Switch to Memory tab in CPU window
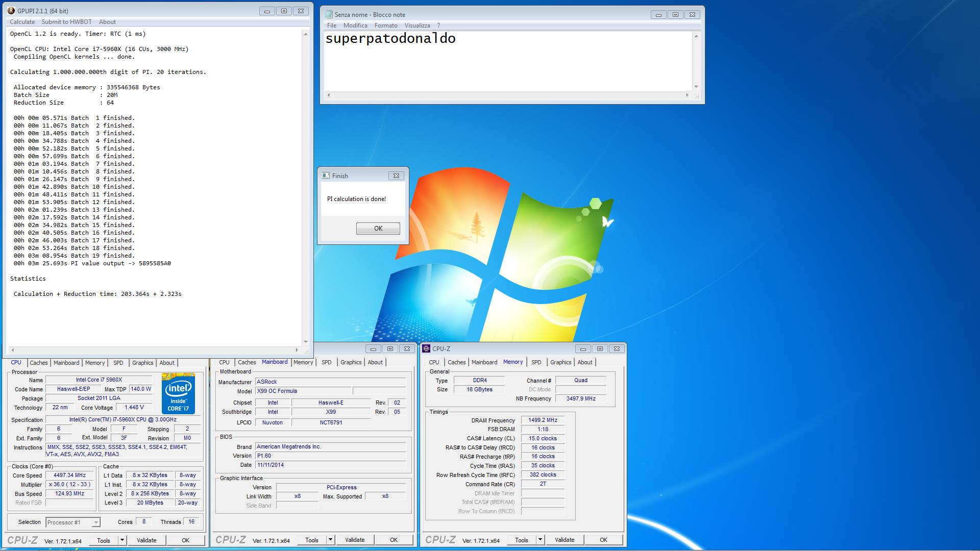980x551 pixels. point(95,363)
